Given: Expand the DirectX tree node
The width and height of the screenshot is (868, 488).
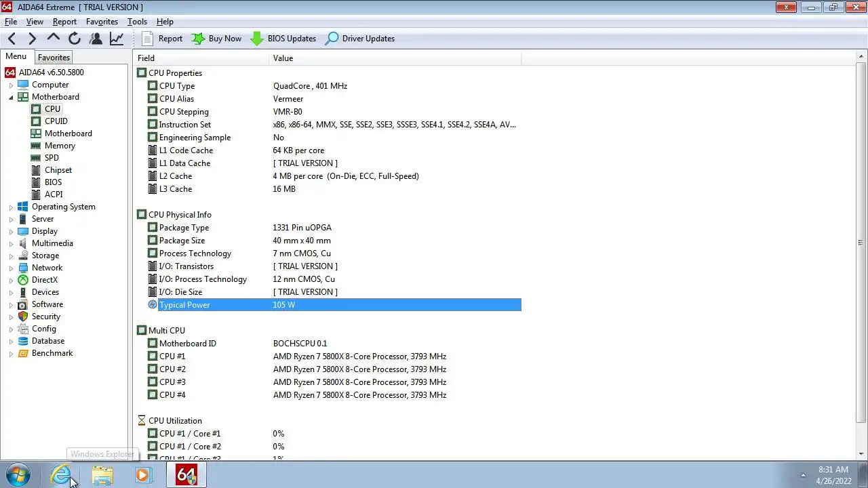Looking at the screenshot, I should click(11, 281).
